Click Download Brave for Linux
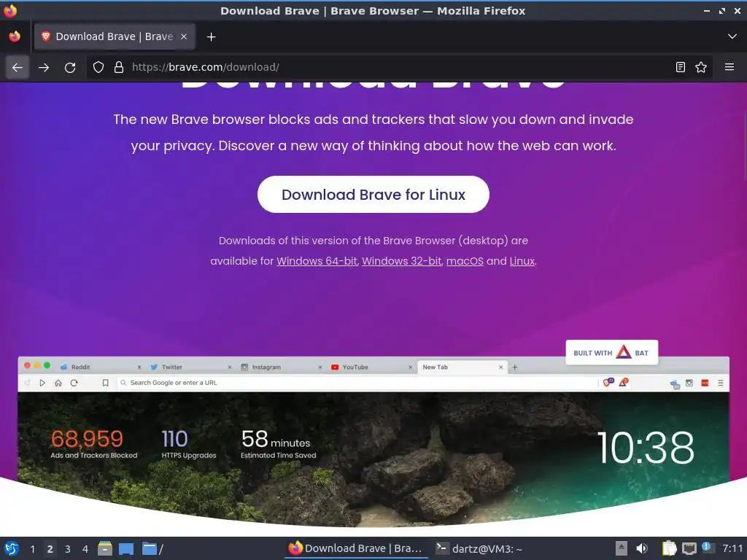Viewport: 747px width, 560px height. tap(373, 194)
